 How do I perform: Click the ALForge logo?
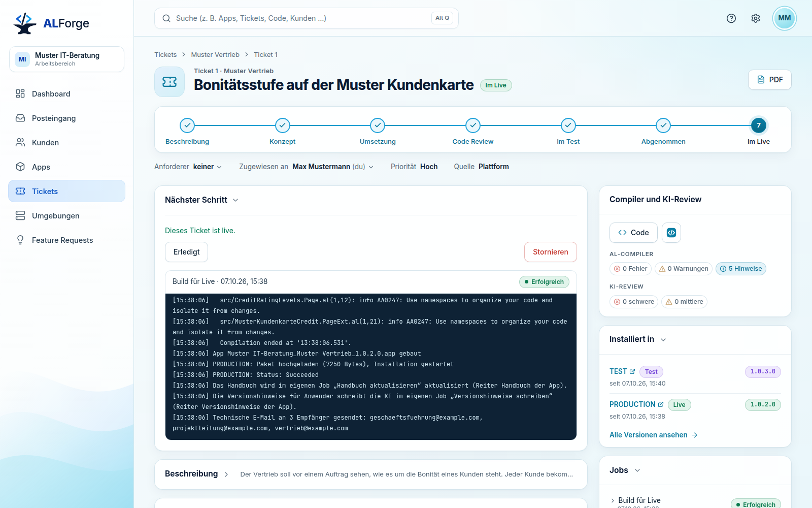(51, 23)
